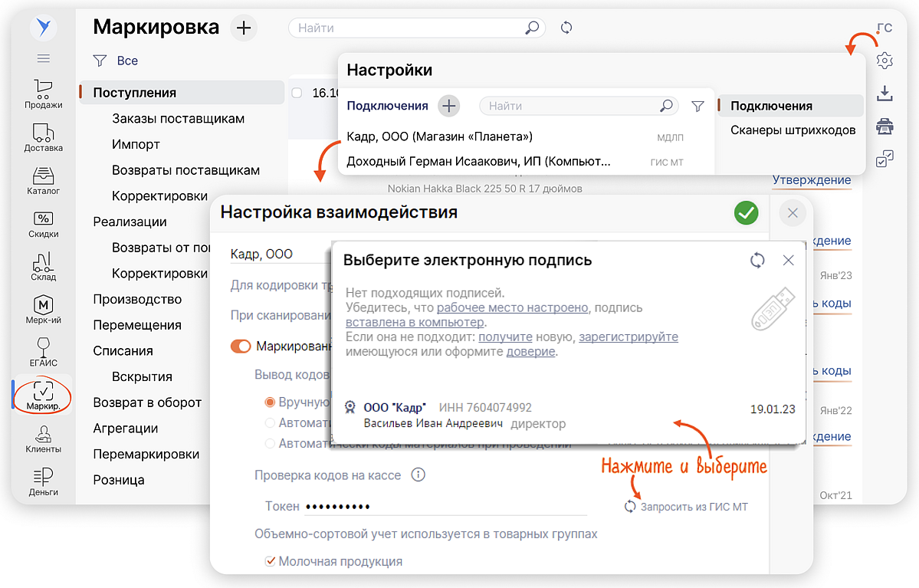Go to Каталог in the sidebar
Screen dimensions: 919x588
pos(44,180)
